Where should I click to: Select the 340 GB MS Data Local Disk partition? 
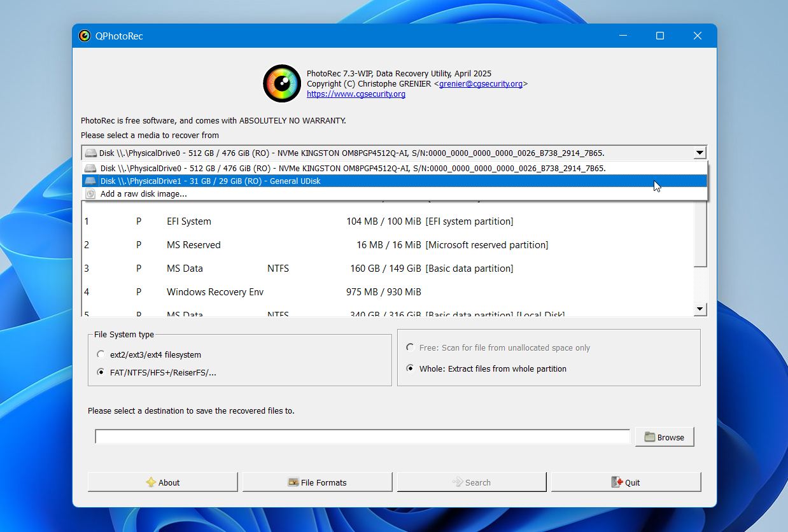point(387,312)
